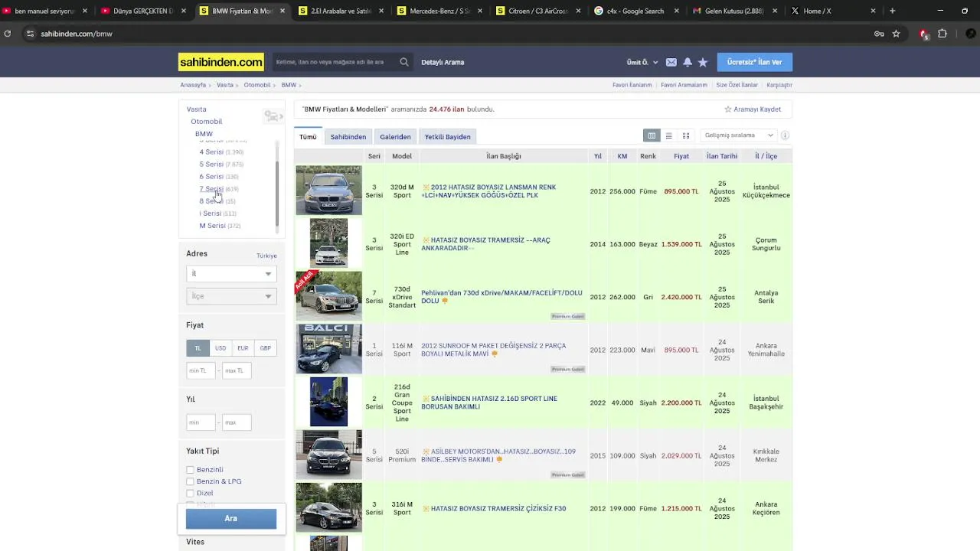Switch to Gelen Kutusu Gmail browser tab
This screenshot has height=551, width=980.
pos(736,11)
